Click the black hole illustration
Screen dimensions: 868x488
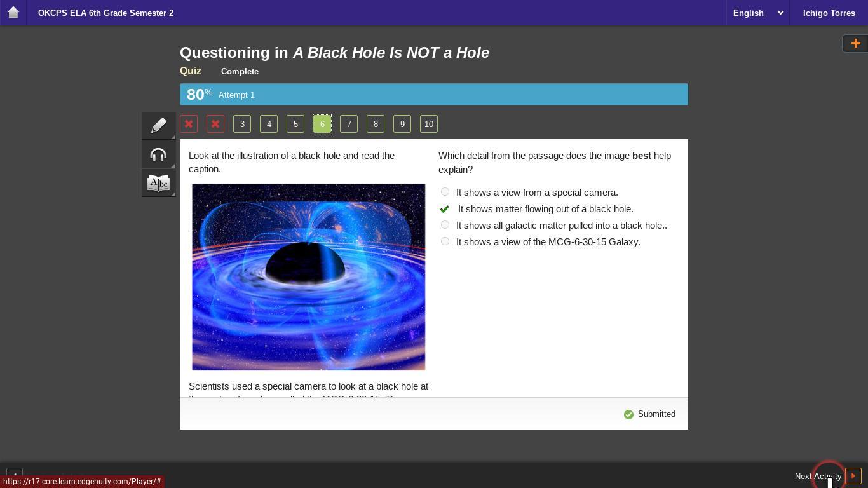click(x=309, y=277)
